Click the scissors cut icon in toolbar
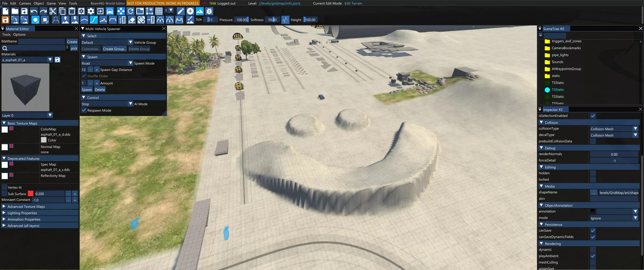Image resolution: width=644 pixels, height=270 pixels. coord(53,11)
